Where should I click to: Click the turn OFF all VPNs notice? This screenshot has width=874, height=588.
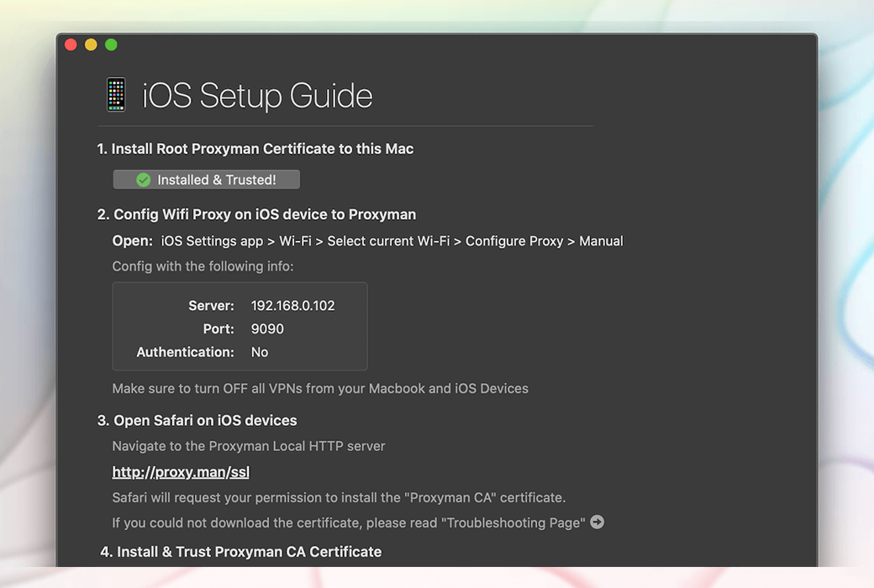320,388
